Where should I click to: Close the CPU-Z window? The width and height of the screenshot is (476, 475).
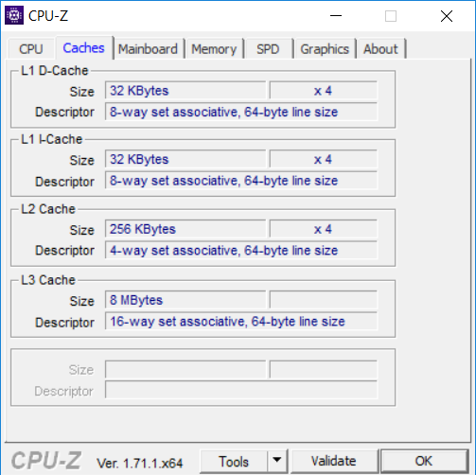click(x=447, y=16)
